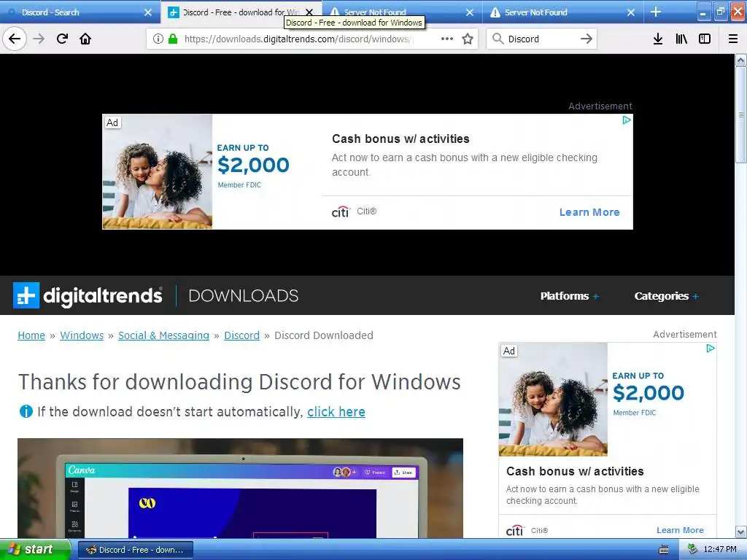Click the 12:47 PM clock
The image size is (747, 560).
720,550
